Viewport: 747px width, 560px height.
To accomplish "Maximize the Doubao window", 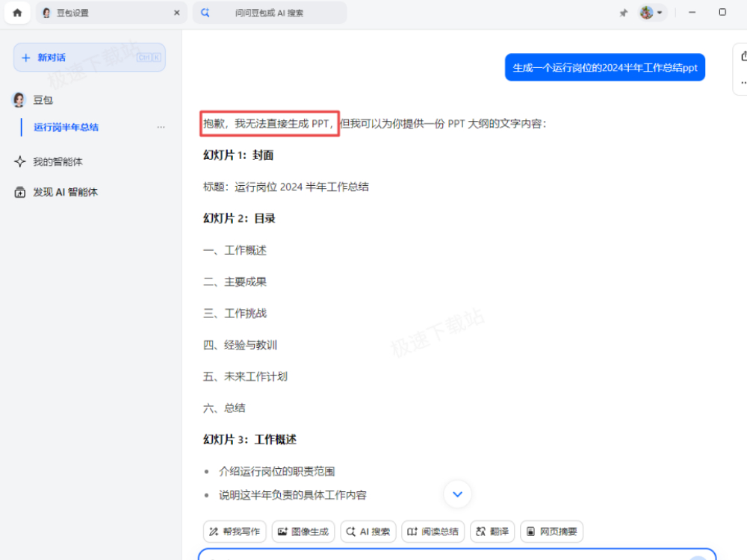I will tap(722, 13).
